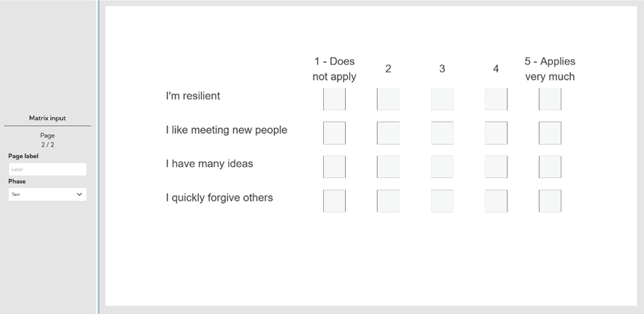
Task: Click the blue vertical sidebar divider
Action: click(99, 157)
